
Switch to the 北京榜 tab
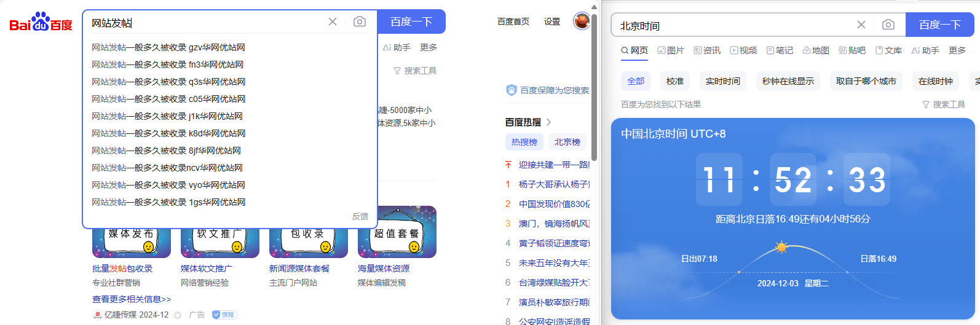567,142
